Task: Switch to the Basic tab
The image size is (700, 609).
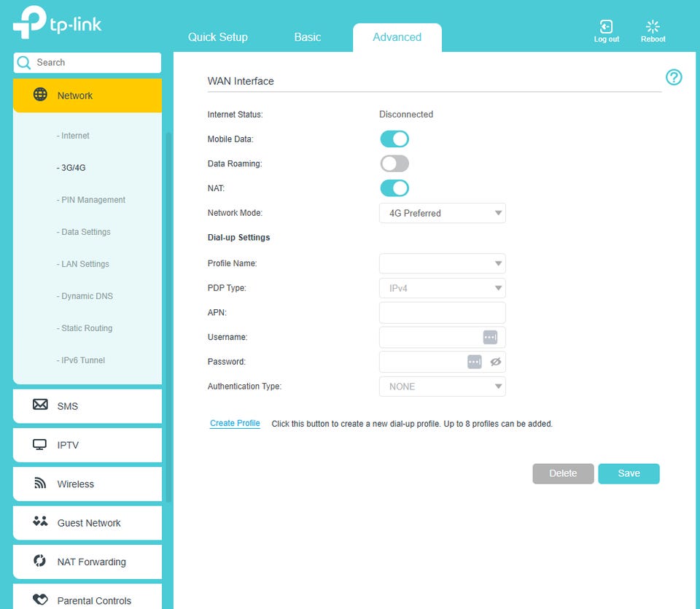Action: click(307, 37)
